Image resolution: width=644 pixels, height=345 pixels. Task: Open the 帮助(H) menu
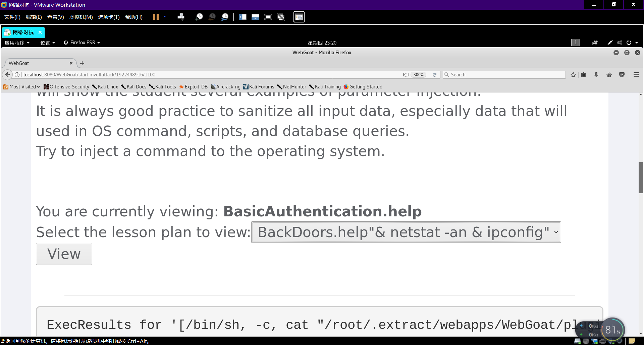(133, 17)
